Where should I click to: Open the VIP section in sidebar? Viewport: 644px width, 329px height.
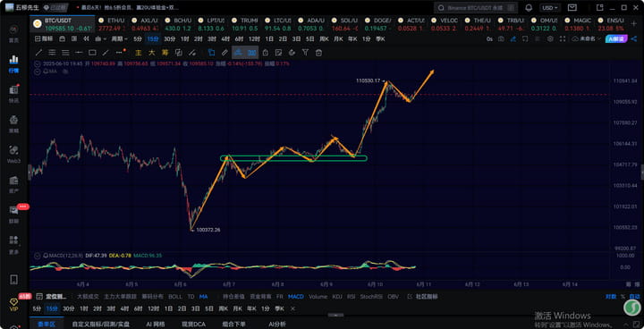14,305
